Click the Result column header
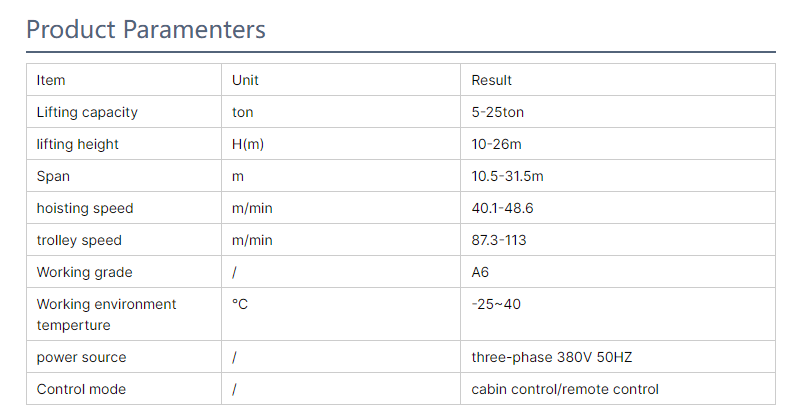The height and width of the screenshot is (412, 811). tap(492, 80)
